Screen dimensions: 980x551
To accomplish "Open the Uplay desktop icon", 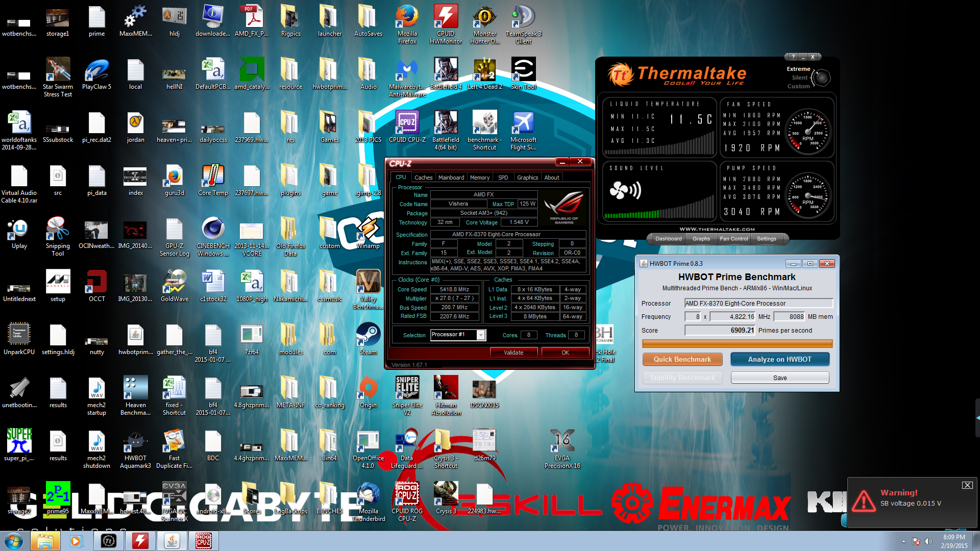I will [19, 233].
